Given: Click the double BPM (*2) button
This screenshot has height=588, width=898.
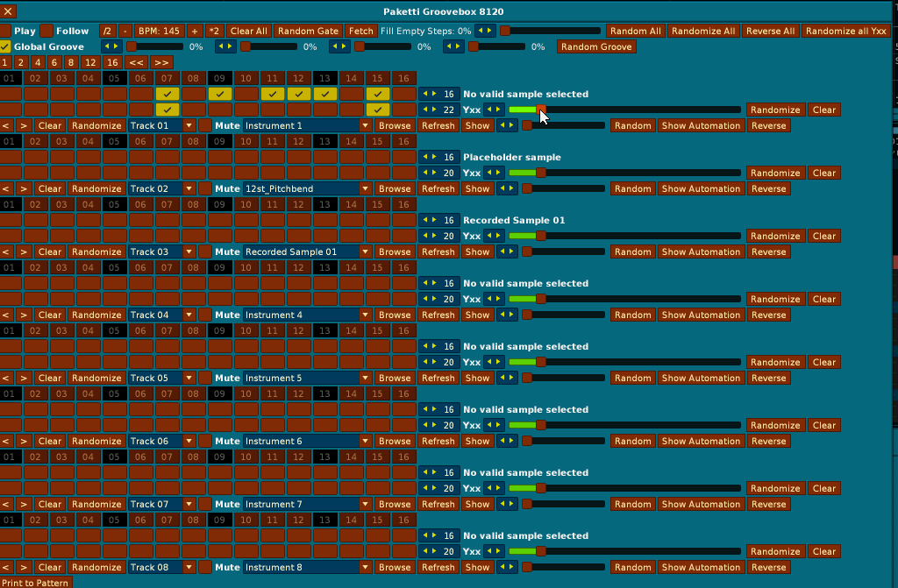Looking at the screenshot, I should pos(214,31).
